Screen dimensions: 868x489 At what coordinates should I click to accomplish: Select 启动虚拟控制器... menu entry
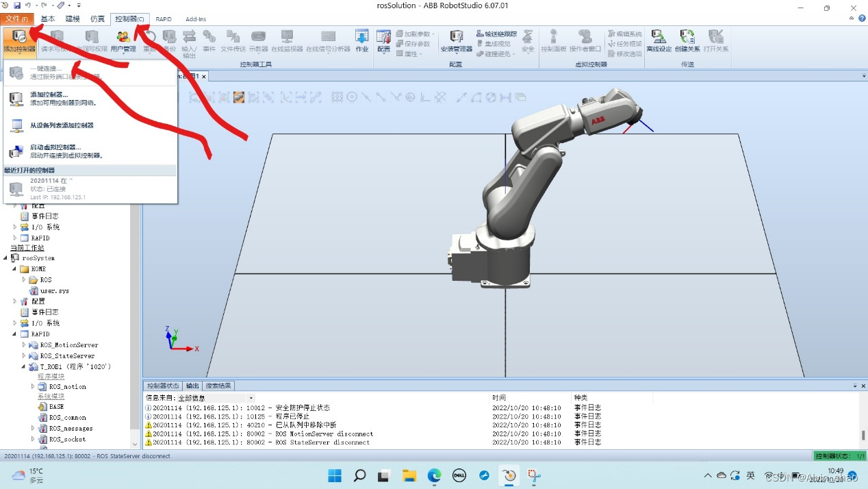point(90,151)
